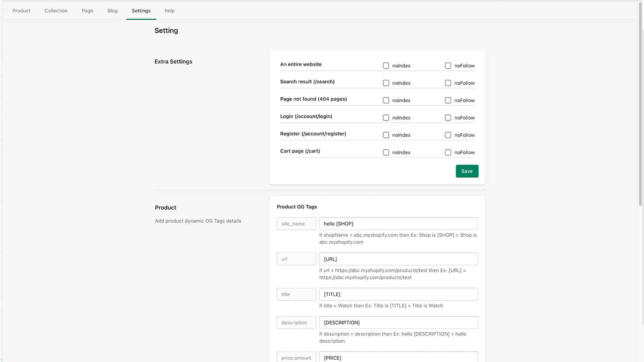Click the page vertical scrollbar

[x=640, y=105]
